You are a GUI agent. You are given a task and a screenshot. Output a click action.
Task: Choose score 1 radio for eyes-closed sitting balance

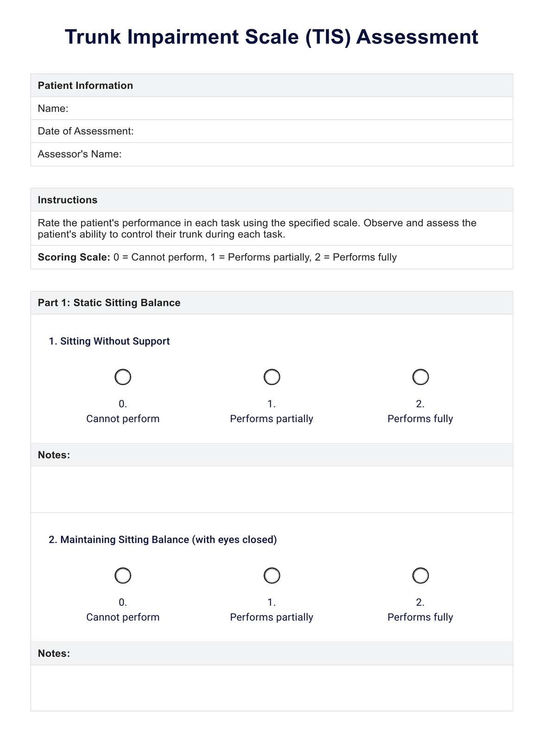(272, 576)
